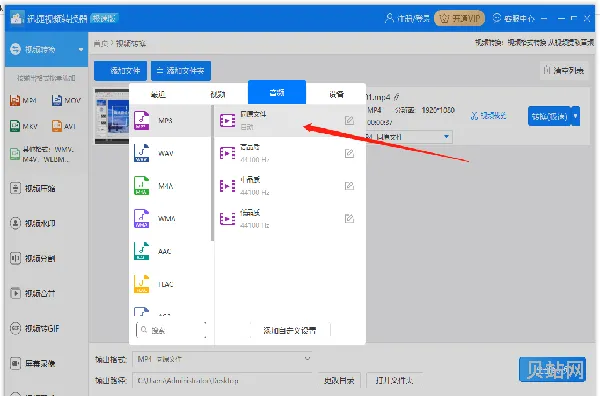This screenshot has width=600, height=396.
Task: Click the gold 'VIP' upgrade button
Action: [x=460, y=18]
